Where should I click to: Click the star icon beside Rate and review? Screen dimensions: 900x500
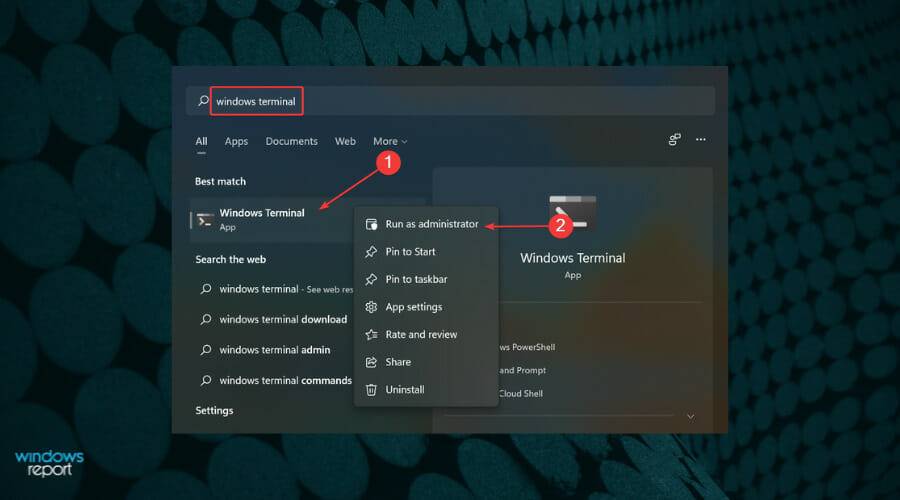tap(371, 334)
